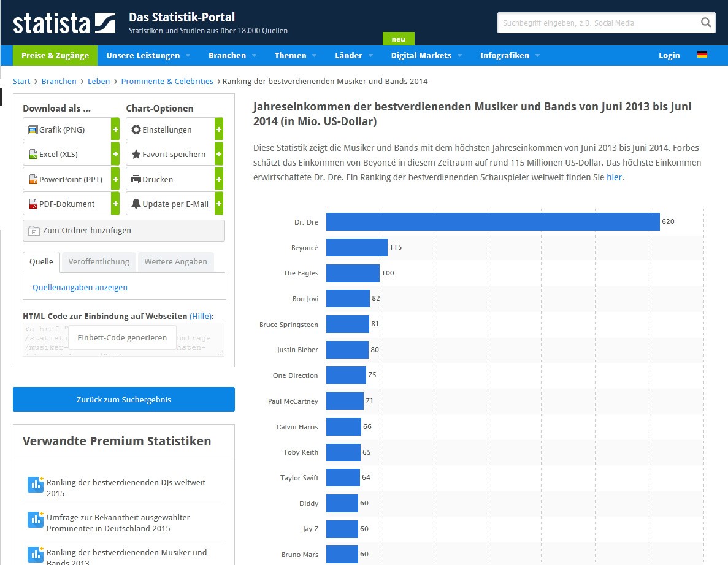Click the value label 620 on chart
Viewport: 728px width, 565px height.
tap(668, 221)
